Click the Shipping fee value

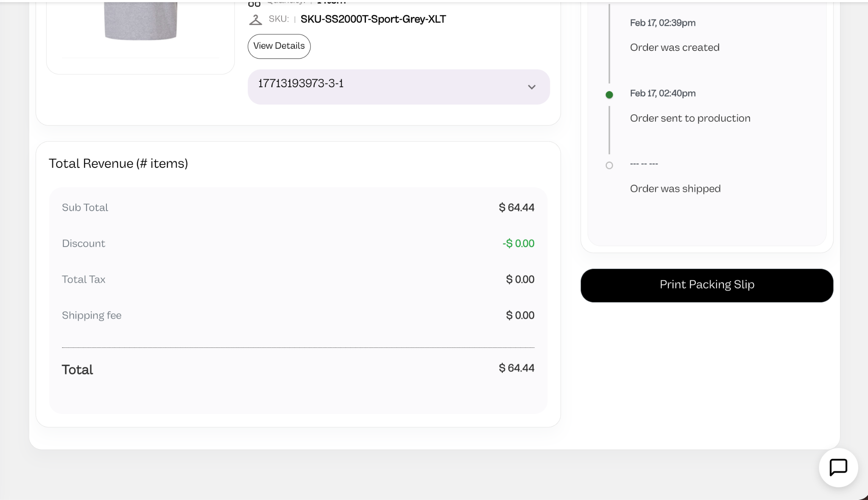click(x=520, y=316)
